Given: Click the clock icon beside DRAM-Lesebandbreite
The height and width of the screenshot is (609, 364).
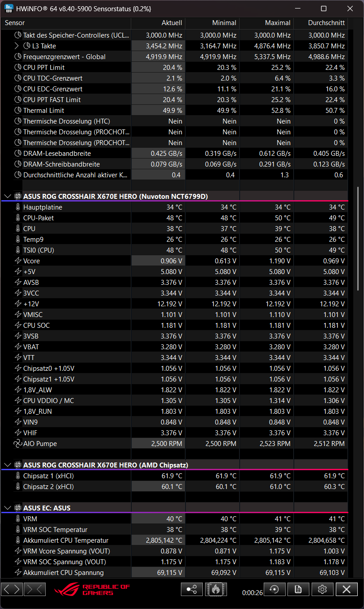Looking at the screenshot, I should coord(18,154).
